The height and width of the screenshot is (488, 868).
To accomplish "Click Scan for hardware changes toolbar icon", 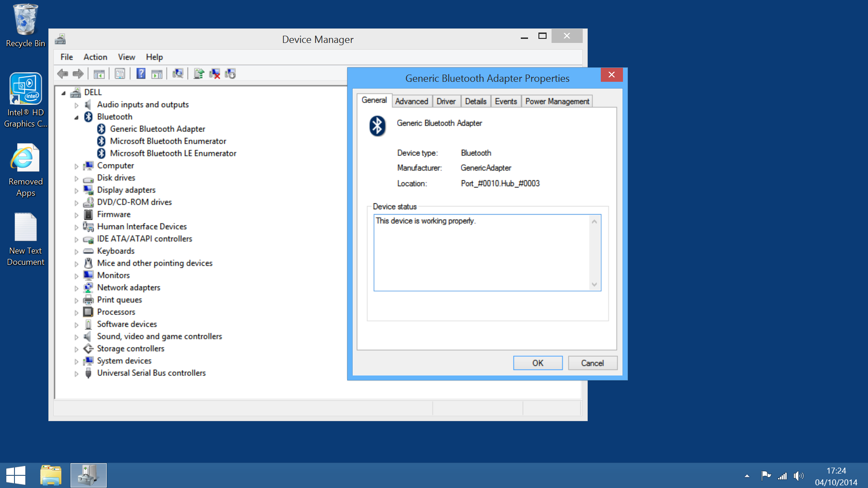I will pyautogui.click(x=178, y=74).
